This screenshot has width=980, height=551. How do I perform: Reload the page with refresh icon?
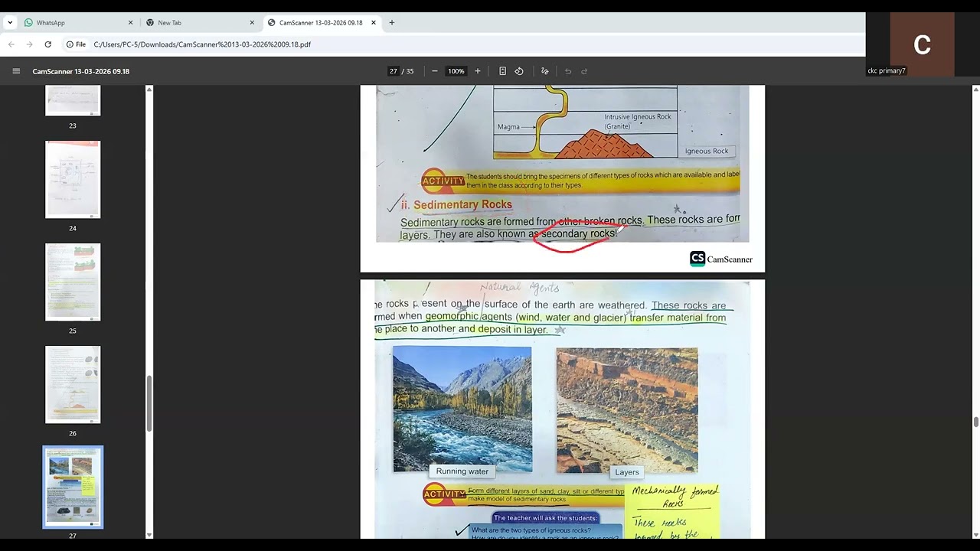pos(48,44)
